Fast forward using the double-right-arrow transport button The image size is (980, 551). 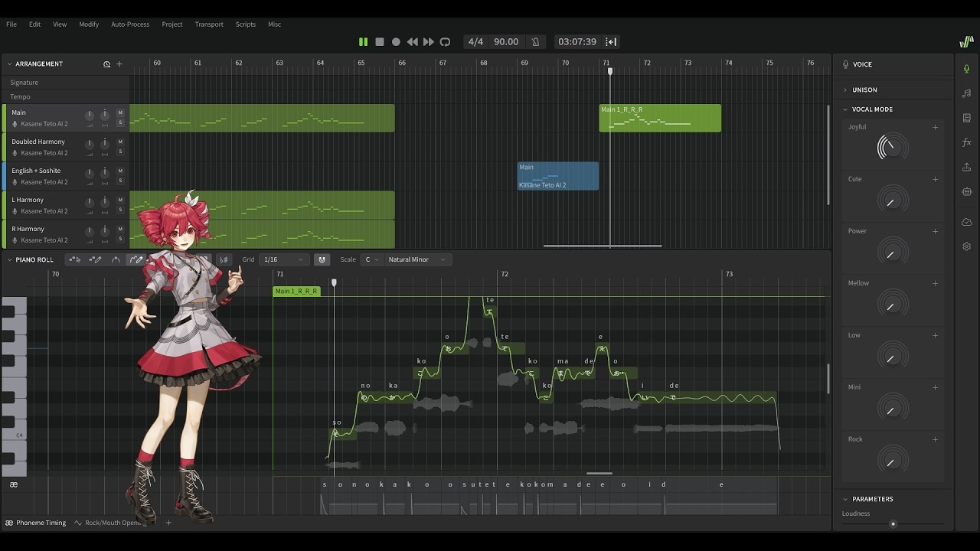(x=429, y=42)
